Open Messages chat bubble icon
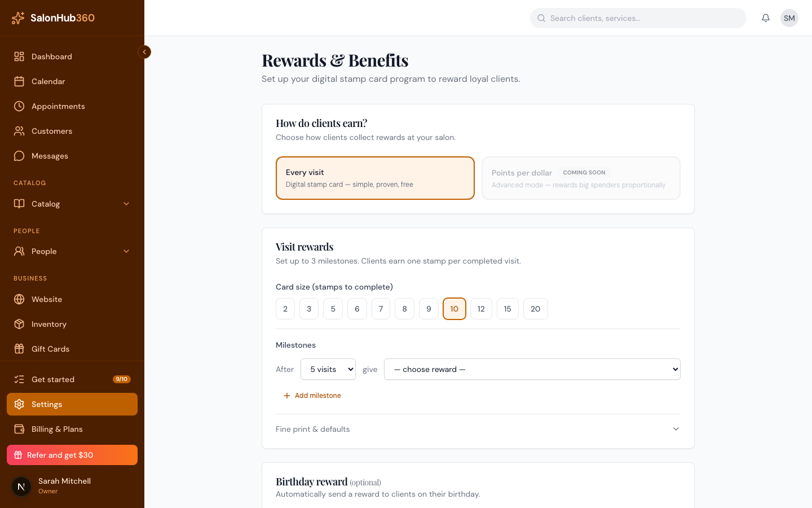812x508 pixels. click(19, 156)
